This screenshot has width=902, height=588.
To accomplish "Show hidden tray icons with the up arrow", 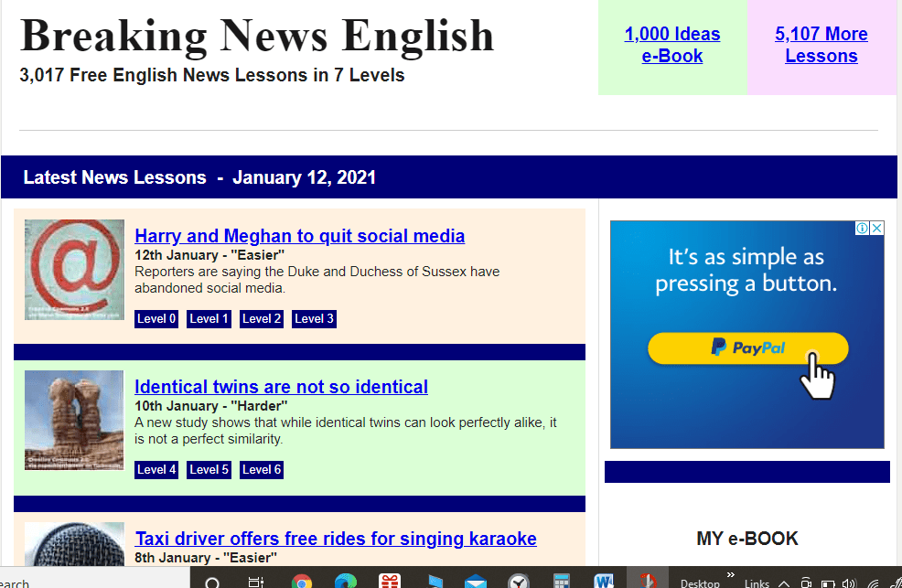I will [783, 583].
